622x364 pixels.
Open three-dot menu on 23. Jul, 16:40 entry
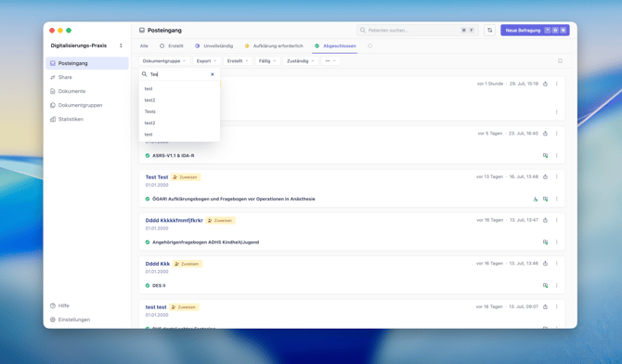coord(556,134)
